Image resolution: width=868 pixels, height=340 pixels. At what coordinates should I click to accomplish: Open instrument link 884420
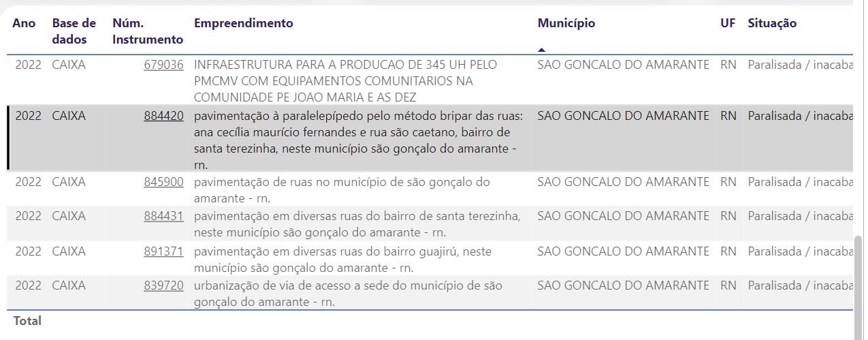pos(163,117)
